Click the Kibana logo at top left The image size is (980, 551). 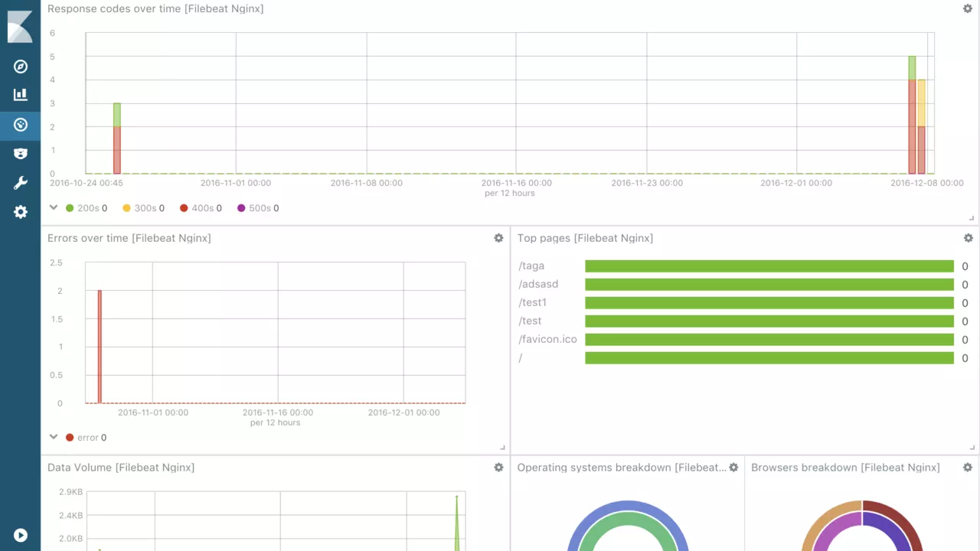tap(20, 26)
